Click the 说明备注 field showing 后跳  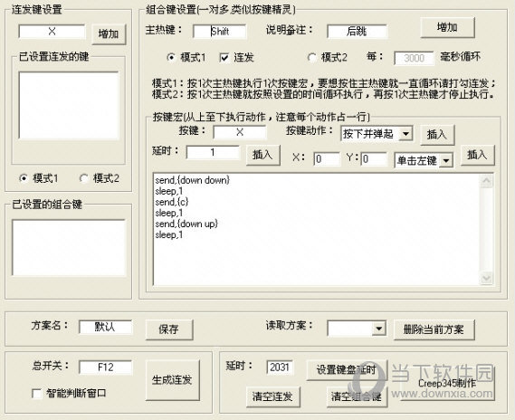[x=357, y=32]
